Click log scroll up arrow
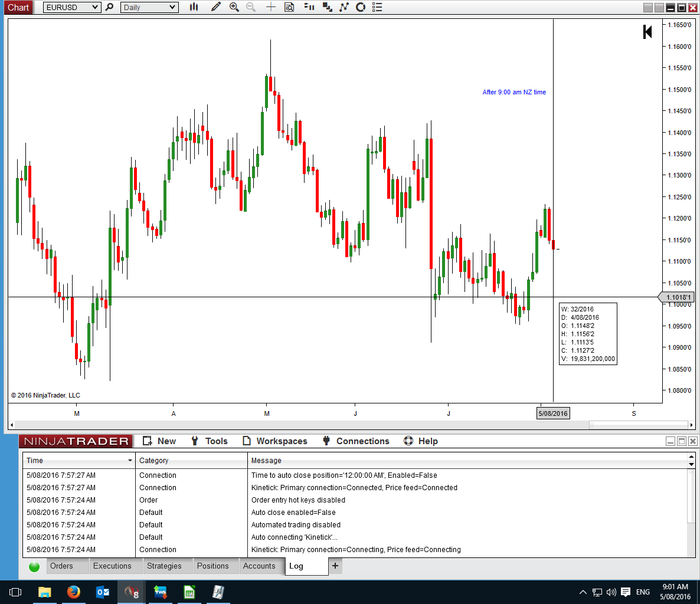This screenshot has height=604, width=700. [691, 457]
